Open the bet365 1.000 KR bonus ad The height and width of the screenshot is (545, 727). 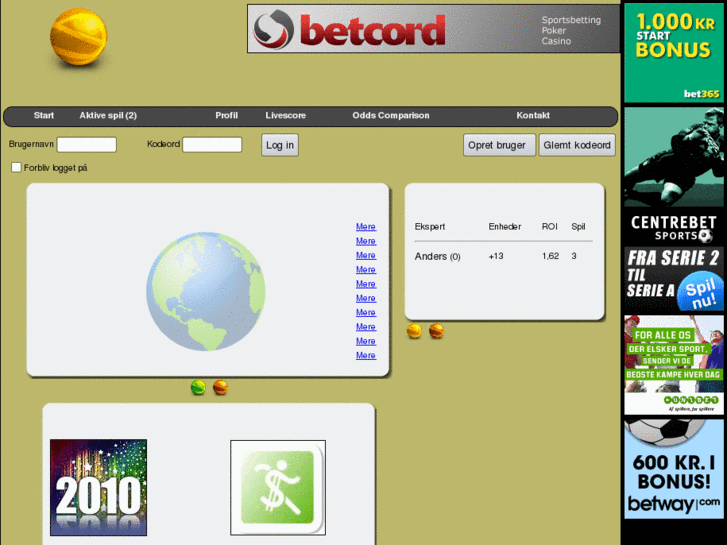click(674, 53)
